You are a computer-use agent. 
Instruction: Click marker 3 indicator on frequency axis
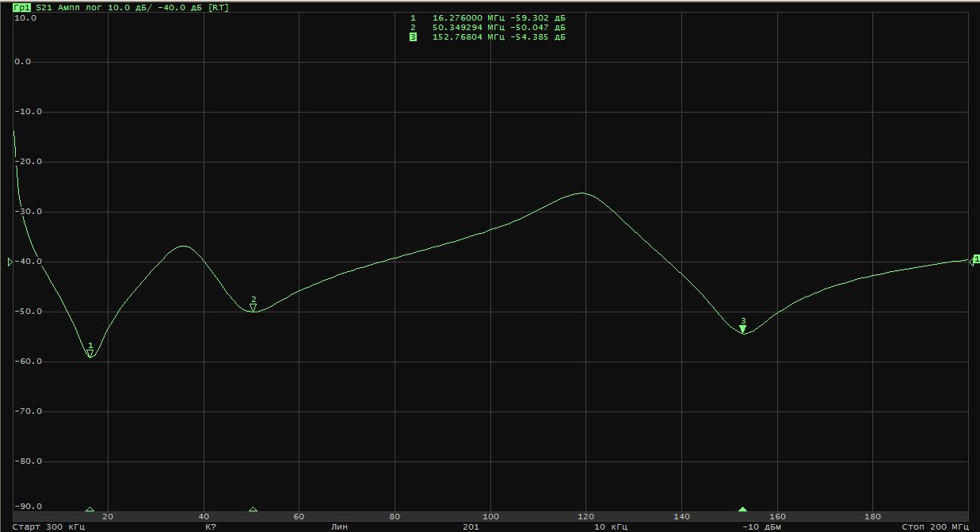(743, 510)
